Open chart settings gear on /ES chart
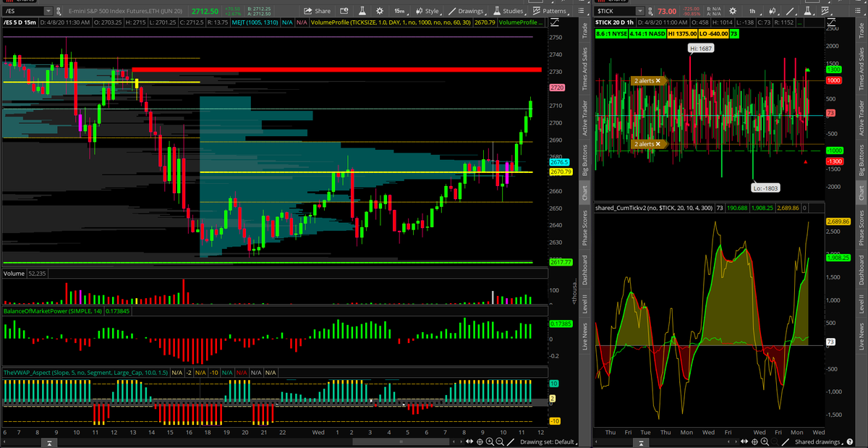 pos(380,11)
